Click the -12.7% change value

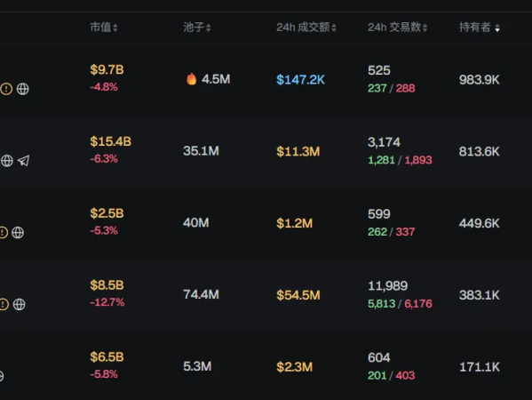(x=107, y=302)
